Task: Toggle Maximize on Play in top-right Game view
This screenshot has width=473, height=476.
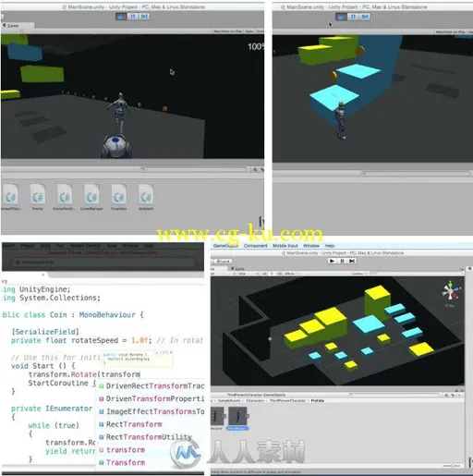Action: pyautogui.click(x=451, y=31)
